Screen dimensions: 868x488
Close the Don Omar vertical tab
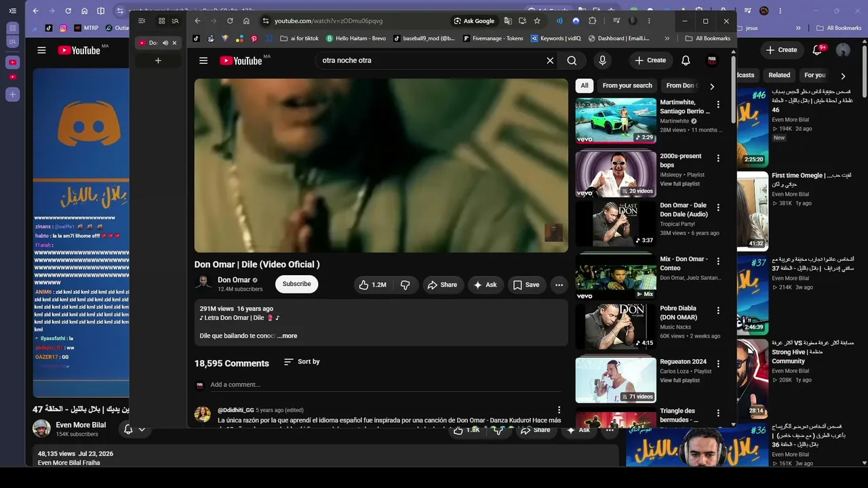[x=174, y=43]
